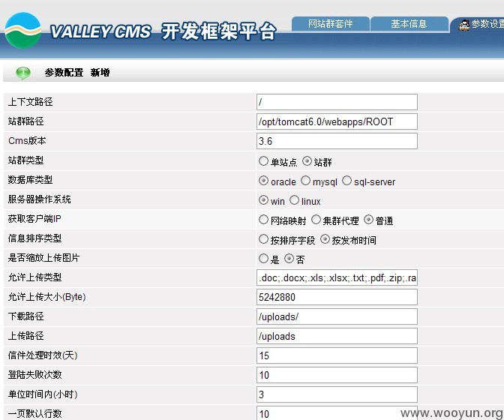The height and width of the screenshot is (420, 504).
Task: Select 网络映射 for client IP
Action: [x=263, y=220]
